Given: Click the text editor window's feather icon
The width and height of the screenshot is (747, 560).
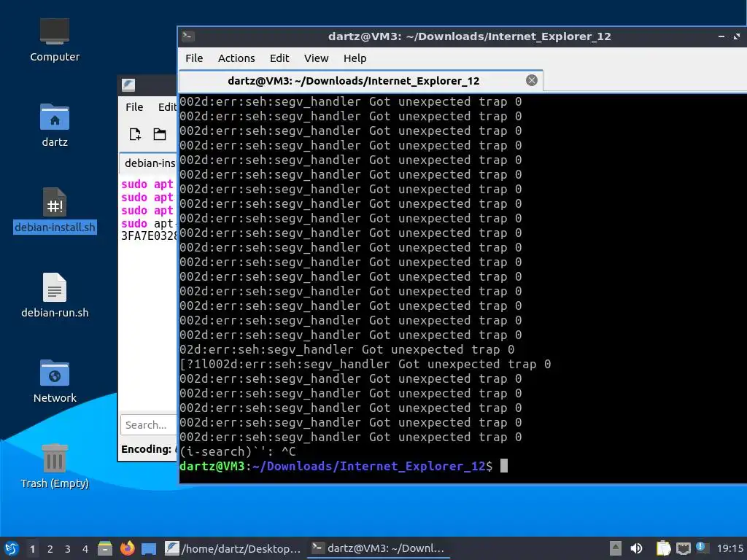Looking at the screenshot, I should point(128,85).
